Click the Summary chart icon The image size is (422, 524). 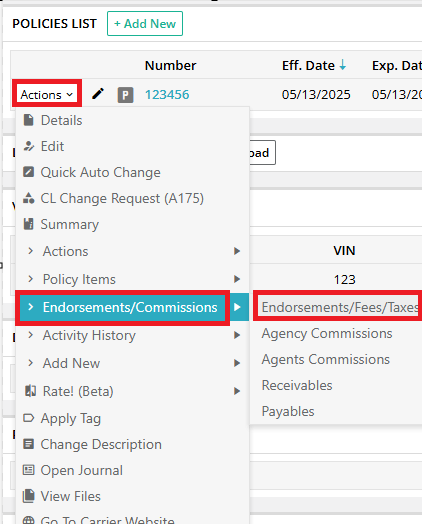tap(28, 224)
